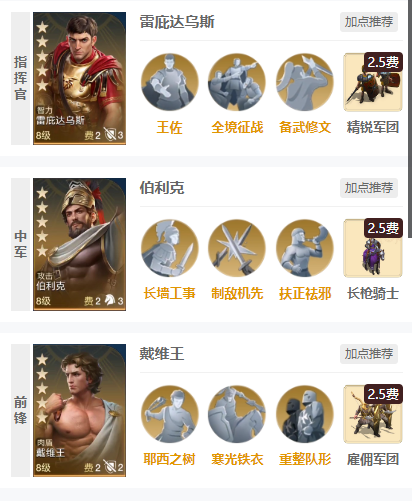
Task: Click the vertical scrollbar on the right
Action: point(410,118)
